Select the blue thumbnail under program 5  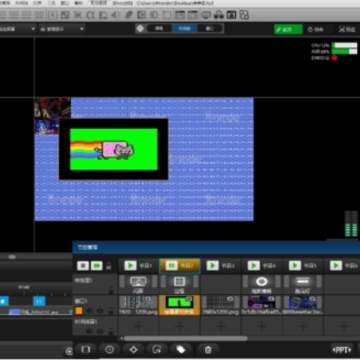pyautogui.click(x=303, y=303)
